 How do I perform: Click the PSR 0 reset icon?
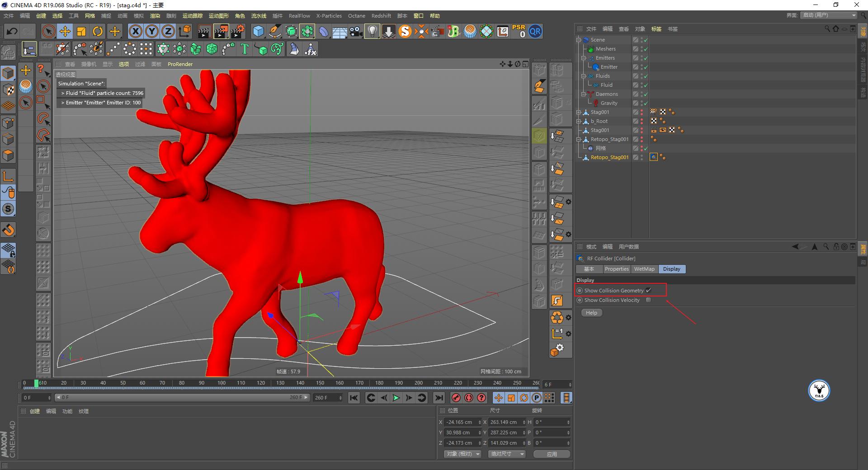(x=519, y=32)
